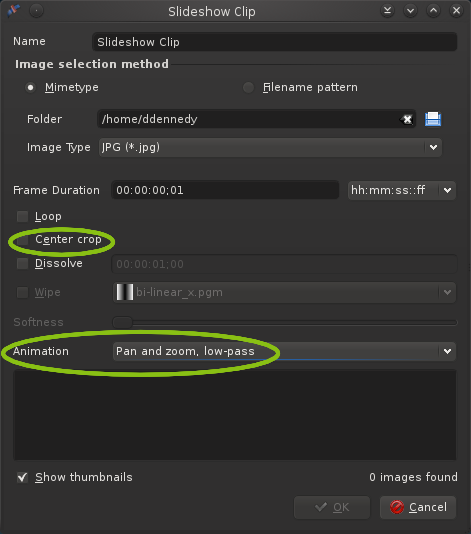Open the Image Type JPG dropdown

[x=270, y=147]
